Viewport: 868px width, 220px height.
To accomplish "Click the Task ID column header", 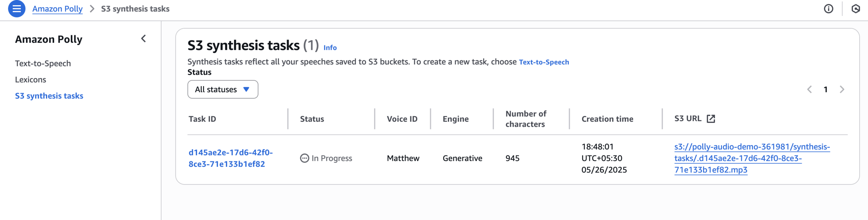I will tap(202, 119).
